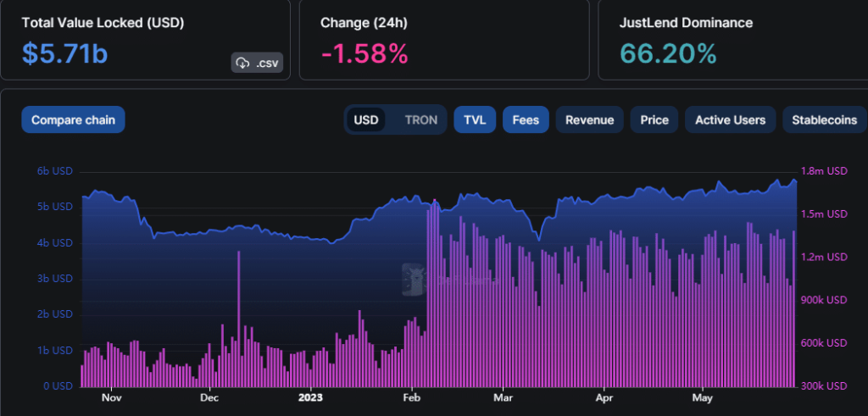Click the .csv download icon
Screen dimensions: 868x416
(243, 63)
